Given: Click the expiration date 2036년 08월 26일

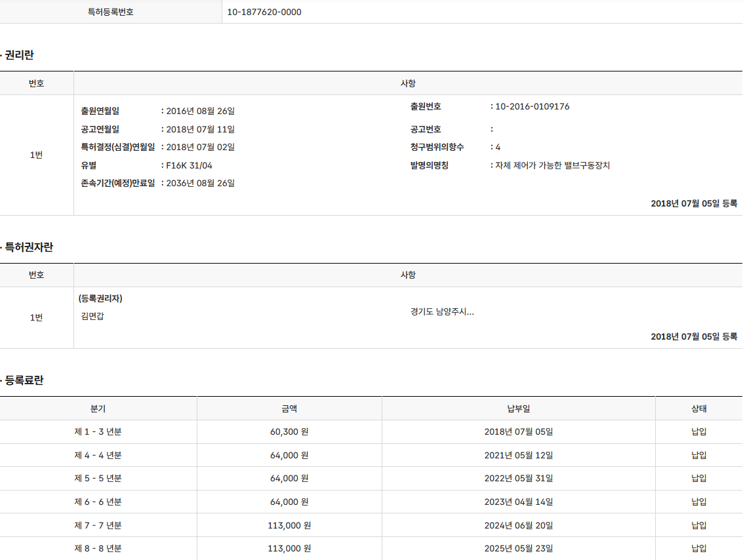Looking at the screenshot, I should (200, 183).
